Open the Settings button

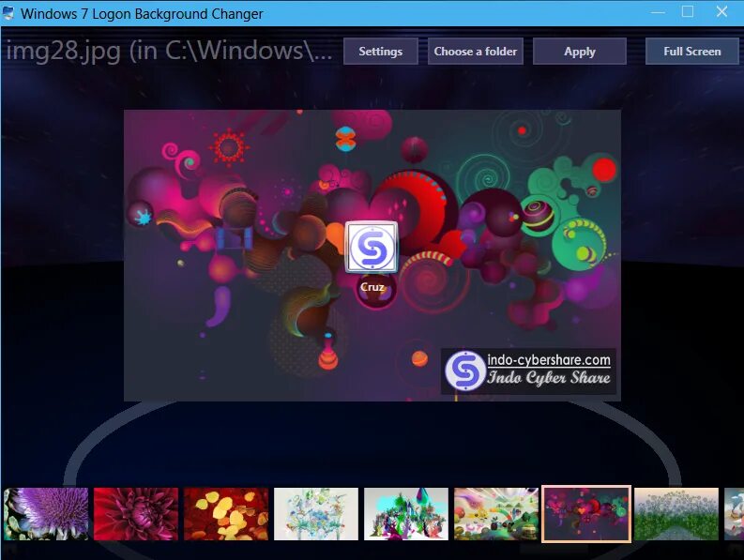[381, 52]
